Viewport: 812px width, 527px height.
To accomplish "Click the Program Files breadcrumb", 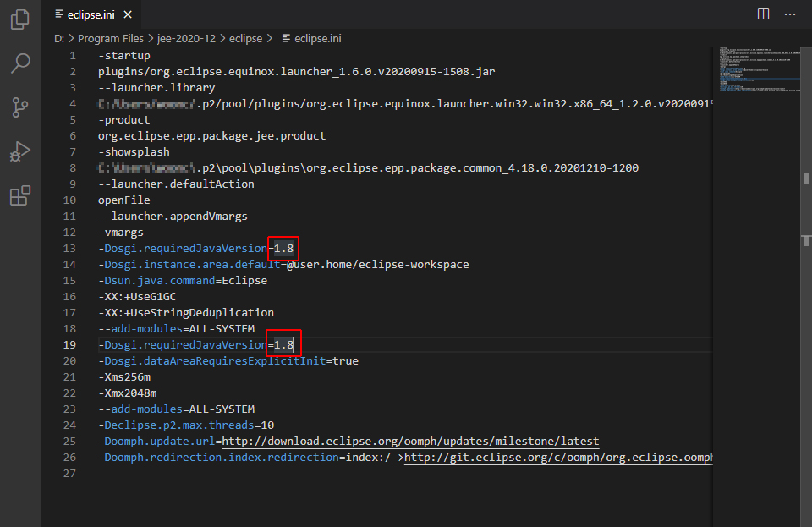I will [x=110, y=39].
